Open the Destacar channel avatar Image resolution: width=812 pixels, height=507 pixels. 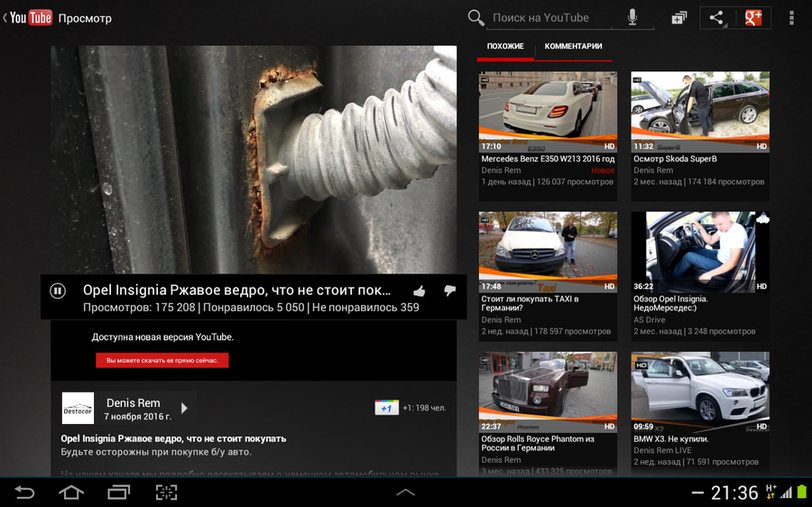(78, 408)
